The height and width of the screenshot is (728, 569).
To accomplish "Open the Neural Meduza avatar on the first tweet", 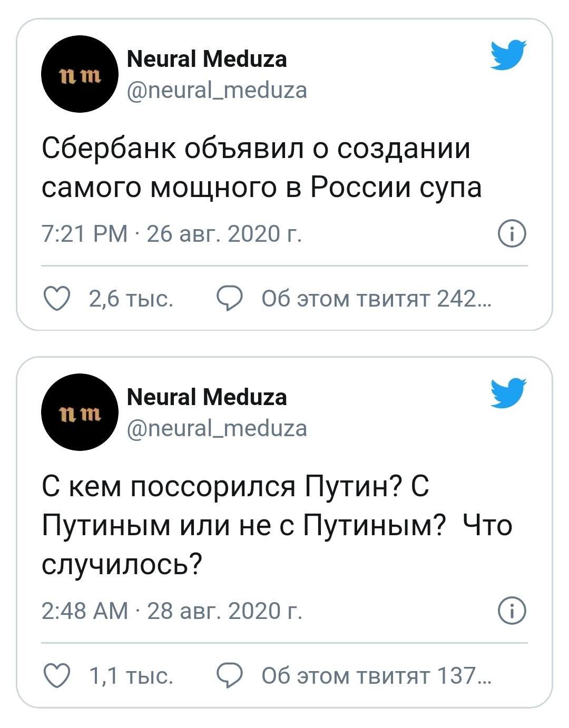I will [80, 74].
